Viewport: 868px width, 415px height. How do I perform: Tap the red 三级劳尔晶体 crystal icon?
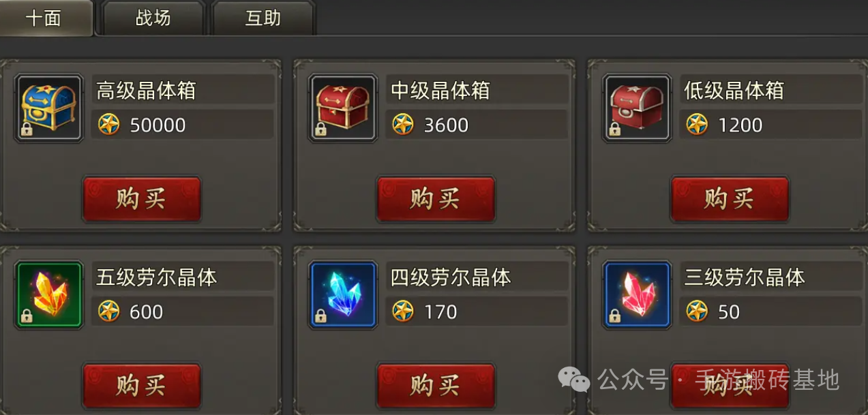point(637,295)
